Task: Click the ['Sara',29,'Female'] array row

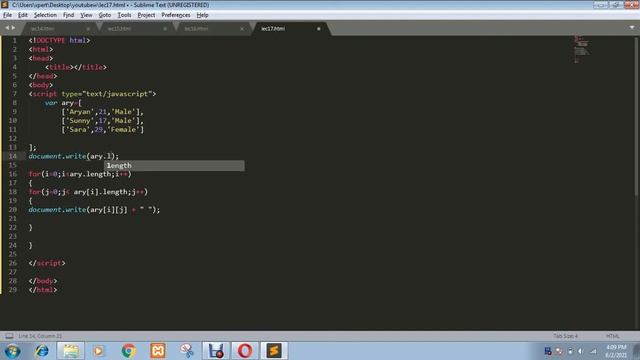Action: click(x=102, y=130)
